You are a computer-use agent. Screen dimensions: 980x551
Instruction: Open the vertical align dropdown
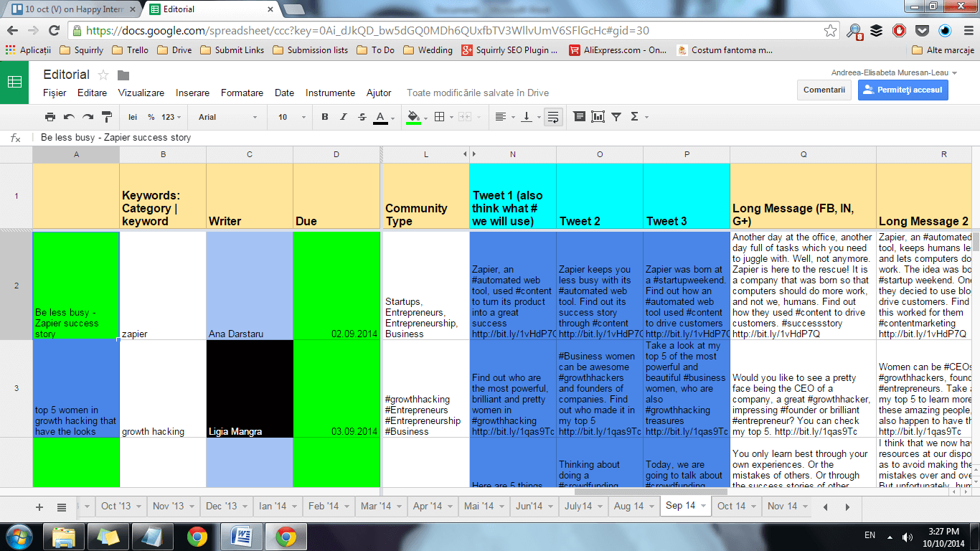(529, 117)
